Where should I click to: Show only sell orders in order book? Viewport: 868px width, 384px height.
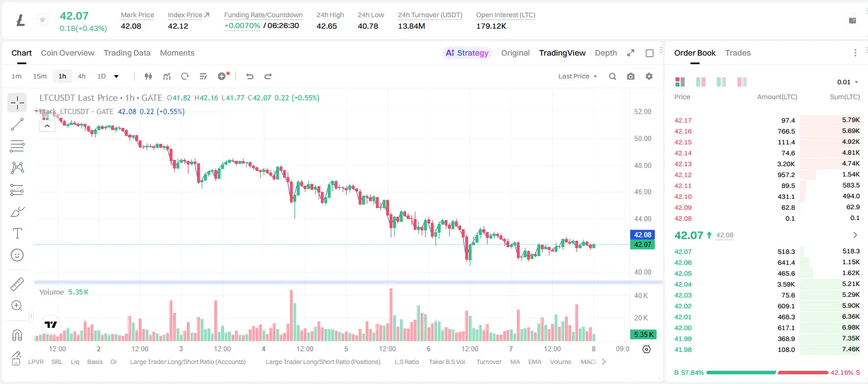741,82
